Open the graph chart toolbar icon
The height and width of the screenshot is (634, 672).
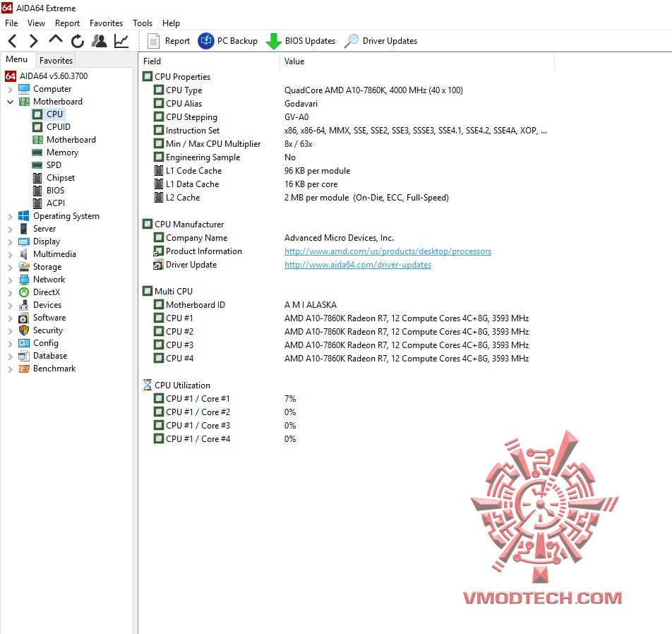click(121, 41)
